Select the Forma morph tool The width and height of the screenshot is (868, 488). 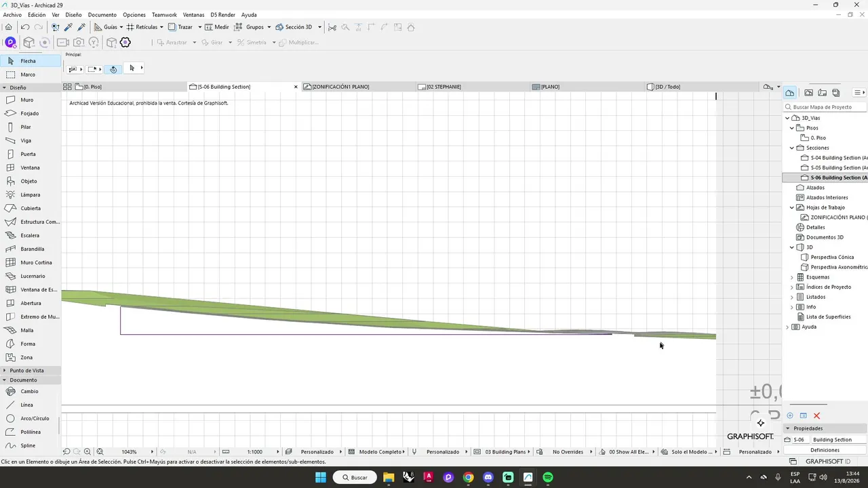click(x=30, y=344)
